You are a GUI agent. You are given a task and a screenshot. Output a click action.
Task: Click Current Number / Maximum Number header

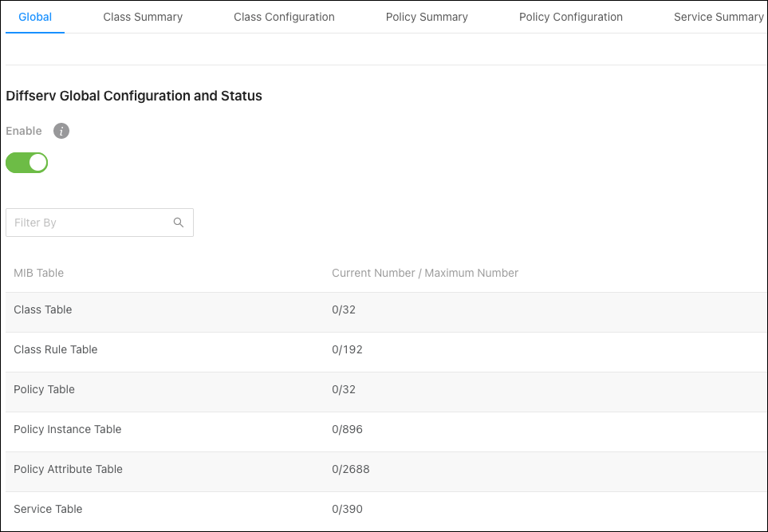pos(425,273)
